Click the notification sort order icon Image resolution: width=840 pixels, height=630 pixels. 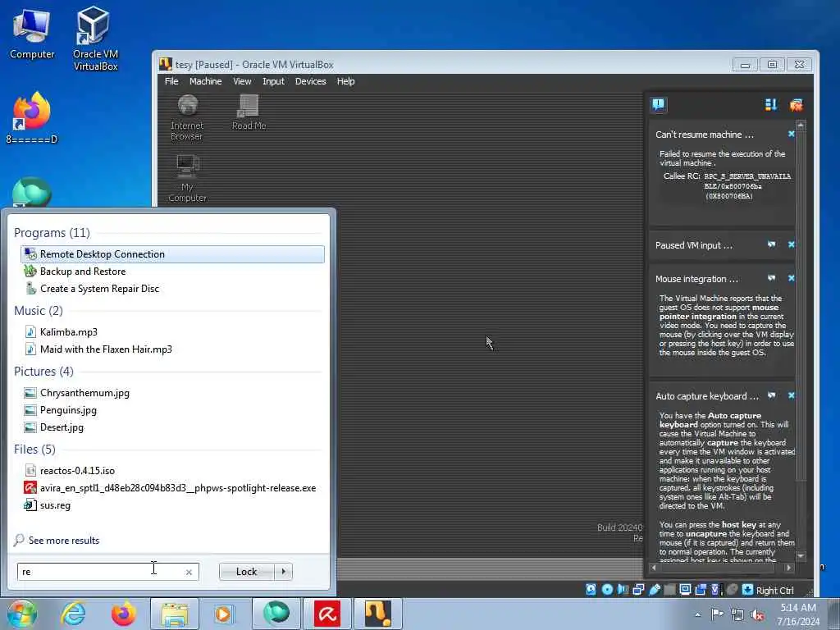(x=771, y=104)
